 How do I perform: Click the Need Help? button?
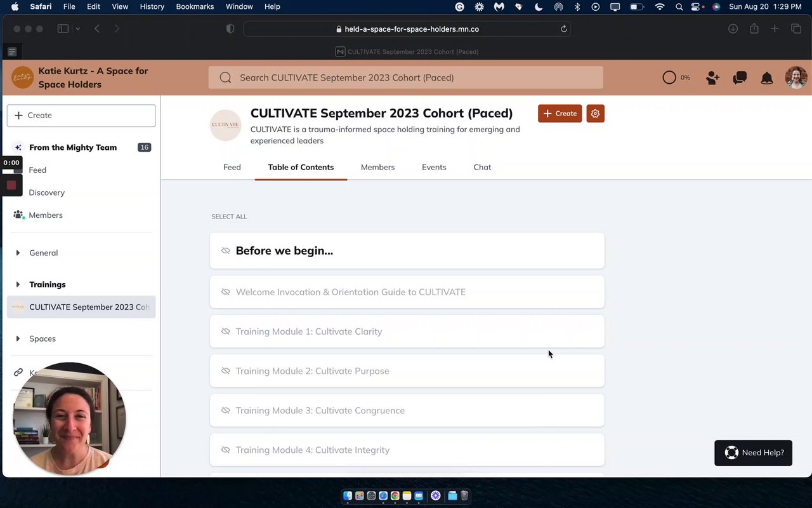point(754,453)
